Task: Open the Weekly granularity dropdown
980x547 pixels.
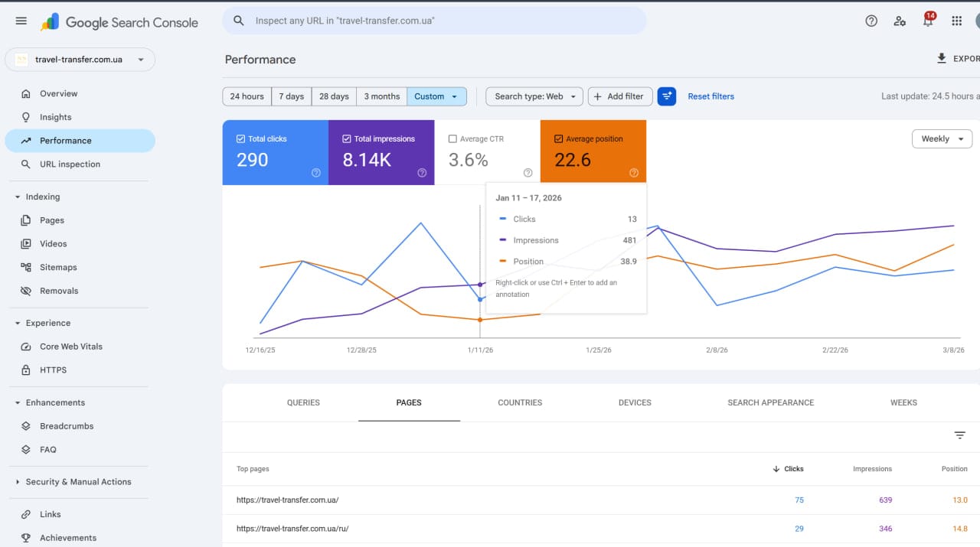Action: [x=942, y=138]
